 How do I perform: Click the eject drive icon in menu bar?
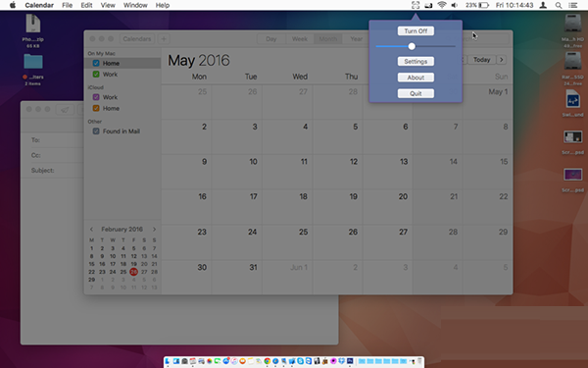pos(428,5)
